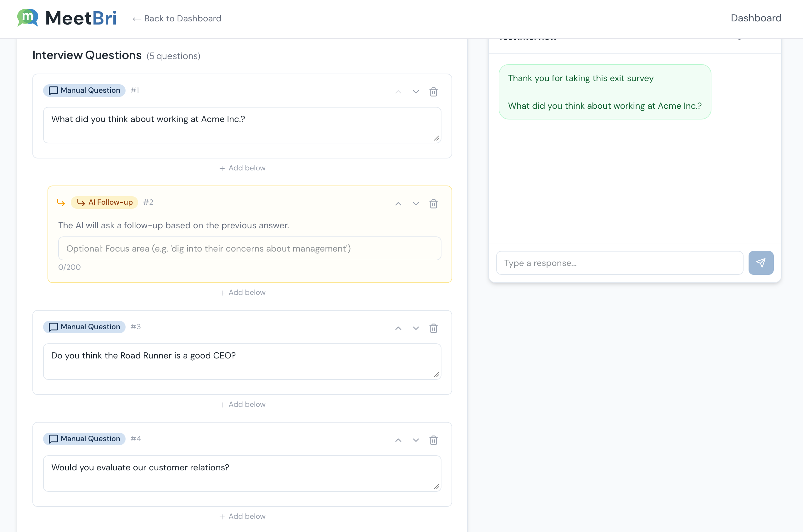Click the up chevron on question #3
Screen dimensions: 803x532
[398, 328]
